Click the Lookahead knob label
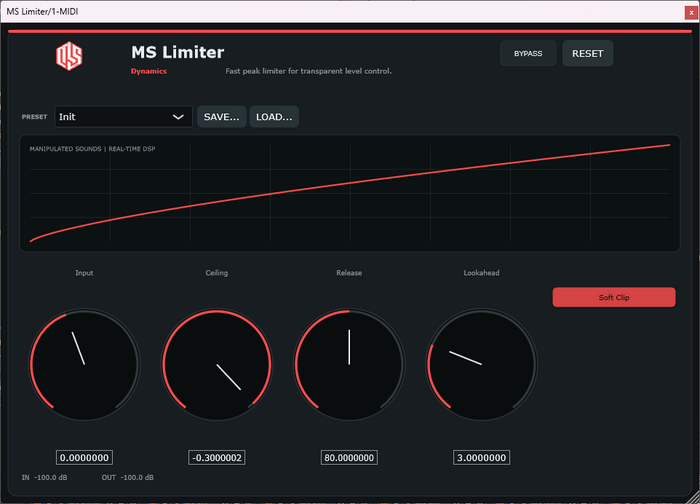 coord(482,273)
